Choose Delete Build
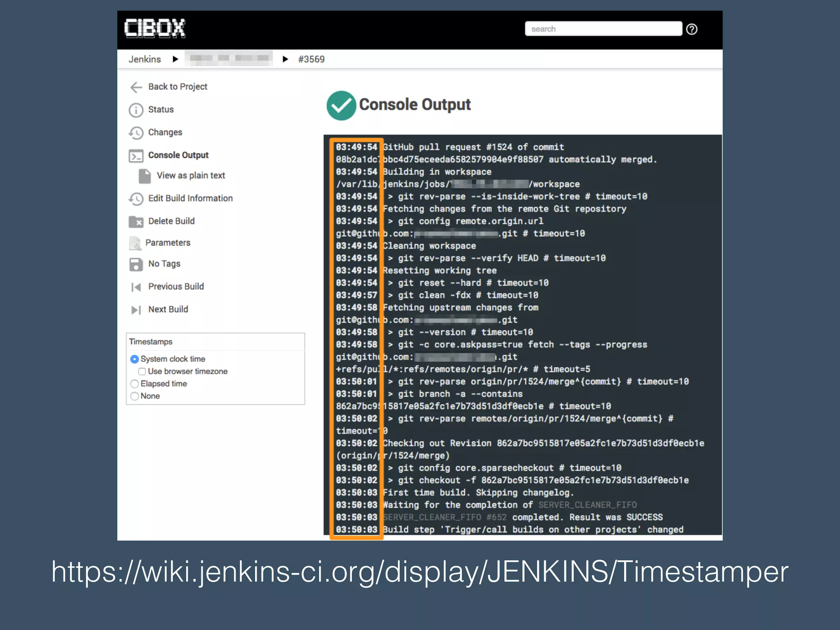 click(171, 221)
